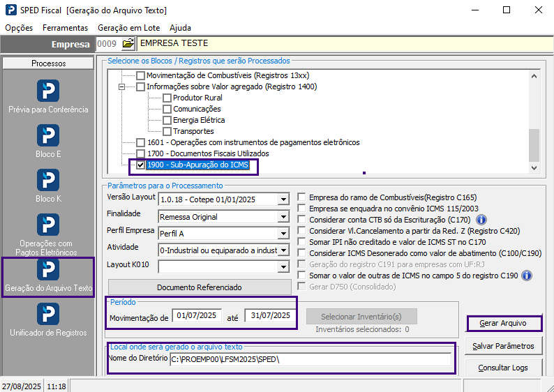Click the tree list scroll down arrow

(534, 167)
